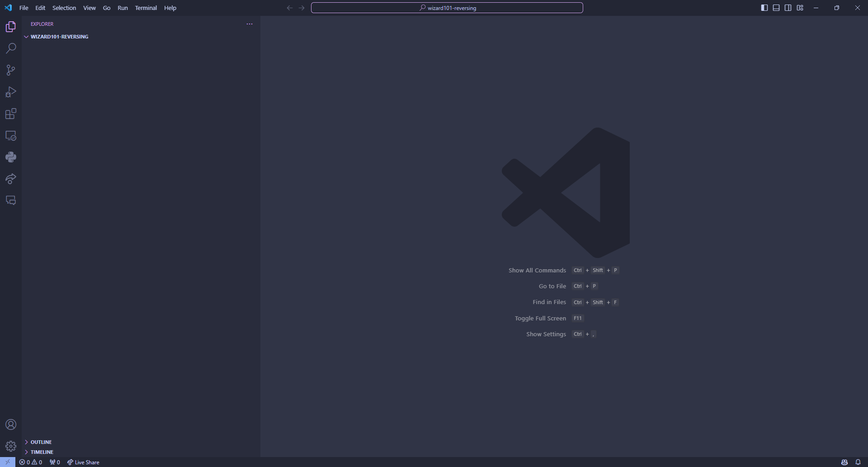Open the chat/comments view icon in activity bar
The width and height of the screenshot is (868, 467).
pyautogui.click(x=11, y=200)
